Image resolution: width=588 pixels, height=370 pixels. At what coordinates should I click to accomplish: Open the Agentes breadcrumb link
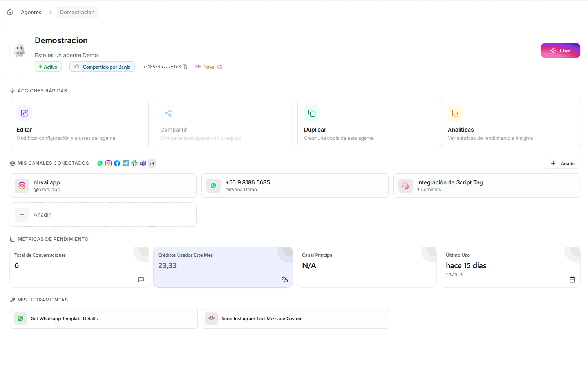pos(31,12)
